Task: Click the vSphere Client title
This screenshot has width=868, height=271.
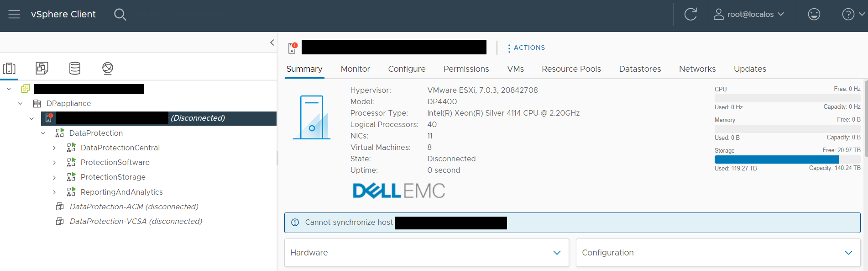Action: [x=63, y=14]
